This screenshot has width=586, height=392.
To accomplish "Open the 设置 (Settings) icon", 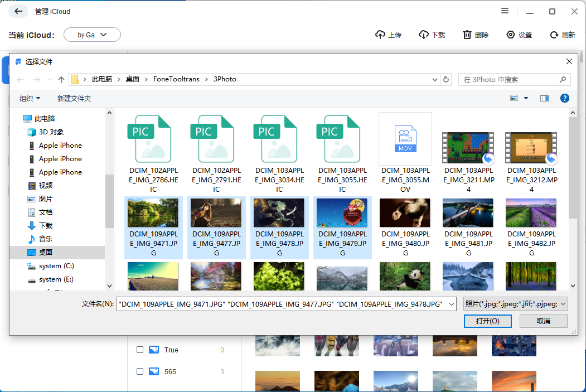I will [510, 34].
